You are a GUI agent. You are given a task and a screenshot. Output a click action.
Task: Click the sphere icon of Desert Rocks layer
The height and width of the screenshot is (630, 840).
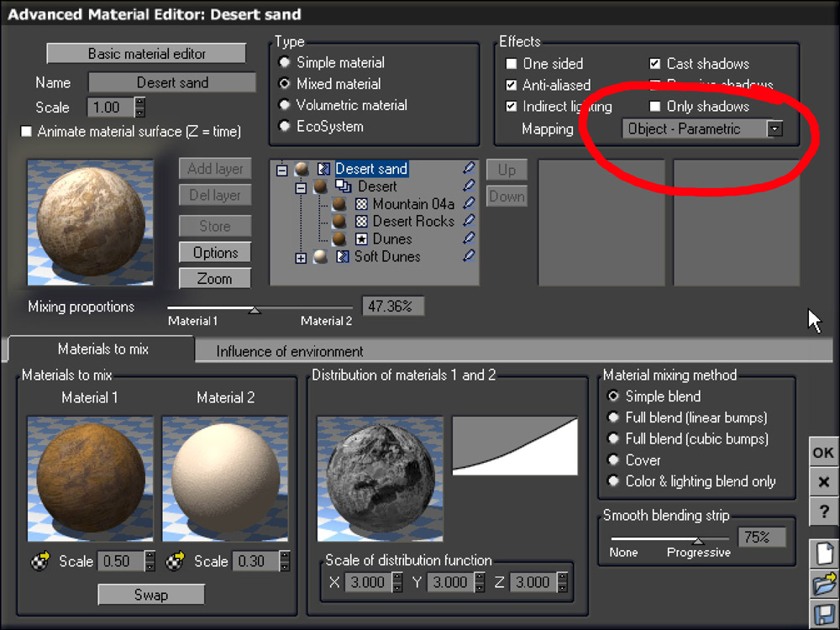pos(339,221)
